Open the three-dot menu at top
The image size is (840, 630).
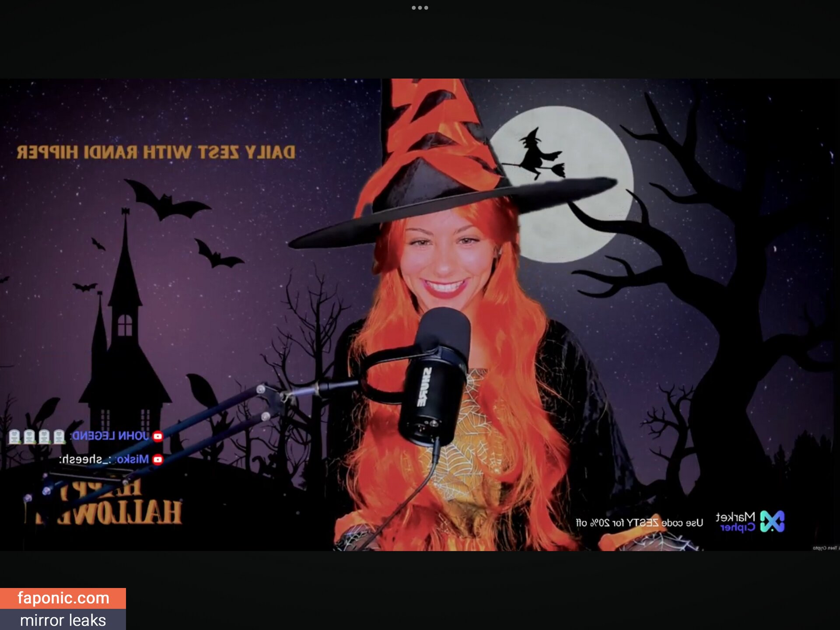(420, 8)
